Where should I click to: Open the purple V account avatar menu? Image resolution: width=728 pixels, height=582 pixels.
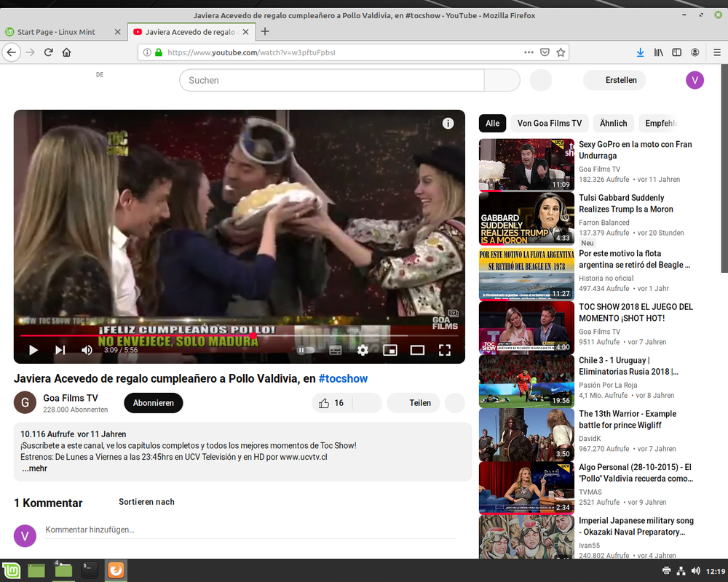coord(695,80)
